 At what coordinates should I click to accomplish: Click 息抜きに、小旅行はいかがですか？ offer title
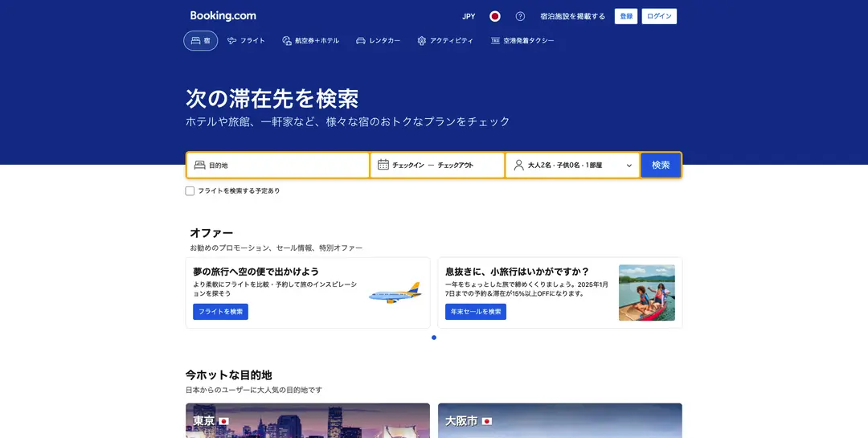pyautogui.click(x=517, y=272)
